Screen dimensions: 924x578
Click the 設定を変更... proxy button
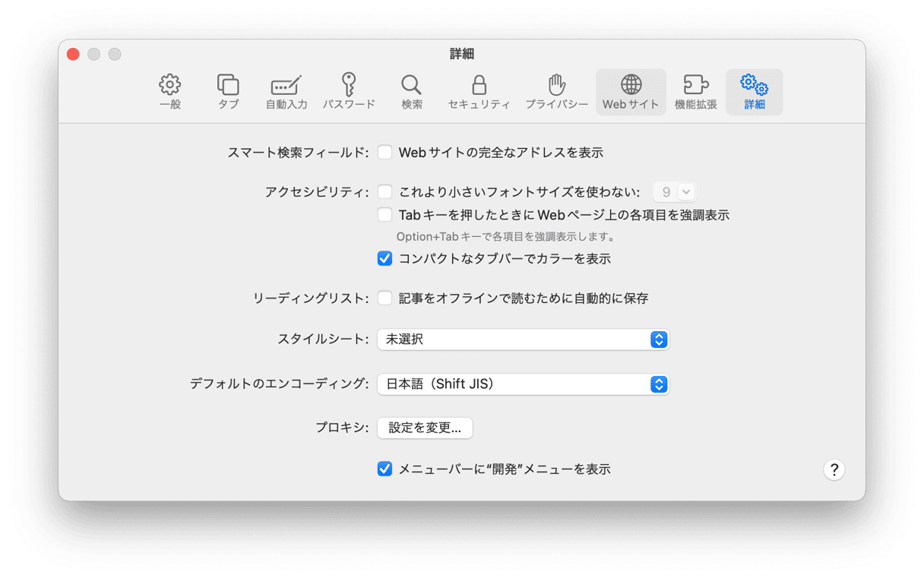425,428
